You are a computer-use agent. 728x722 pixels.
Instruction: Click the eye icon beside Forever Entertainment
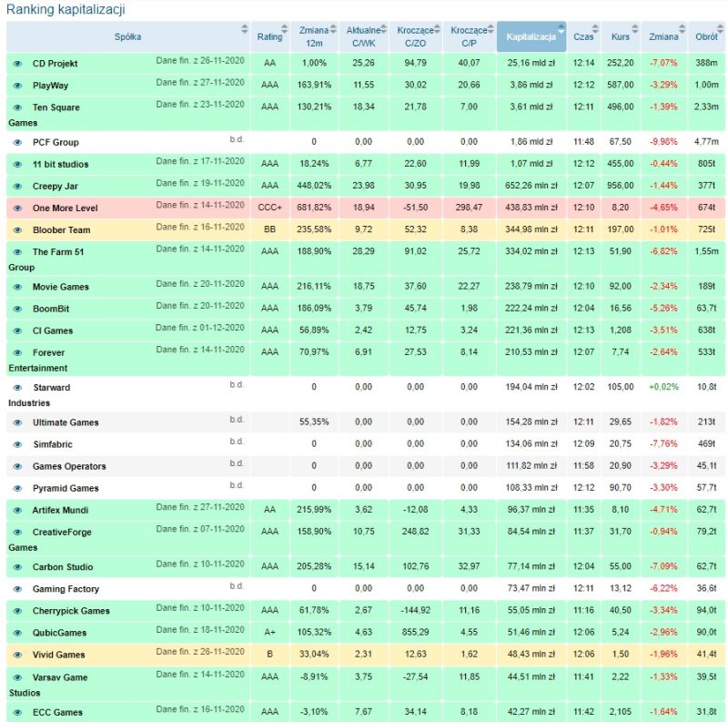17,352
